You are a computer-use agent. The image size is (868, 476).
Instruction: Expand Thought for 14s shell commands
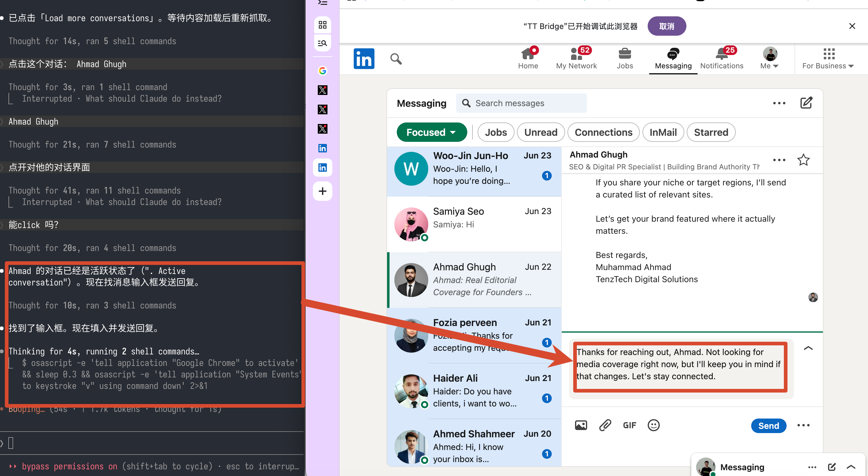(92, 41)
